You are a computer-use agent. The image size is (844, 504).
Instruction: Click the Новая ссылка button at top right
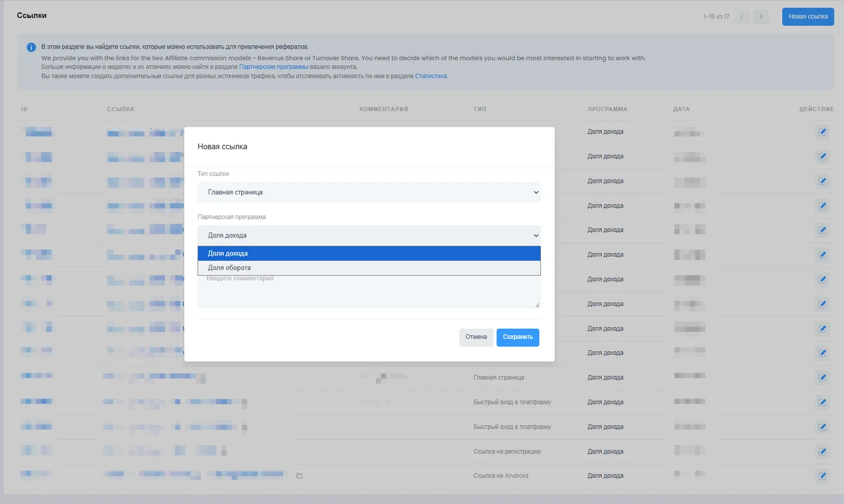point(808,16)
